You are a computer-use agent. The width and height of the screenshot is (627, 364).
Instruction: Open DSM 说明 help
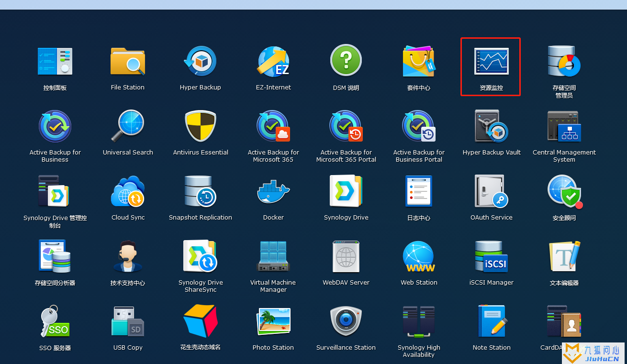tap(346, 60)
